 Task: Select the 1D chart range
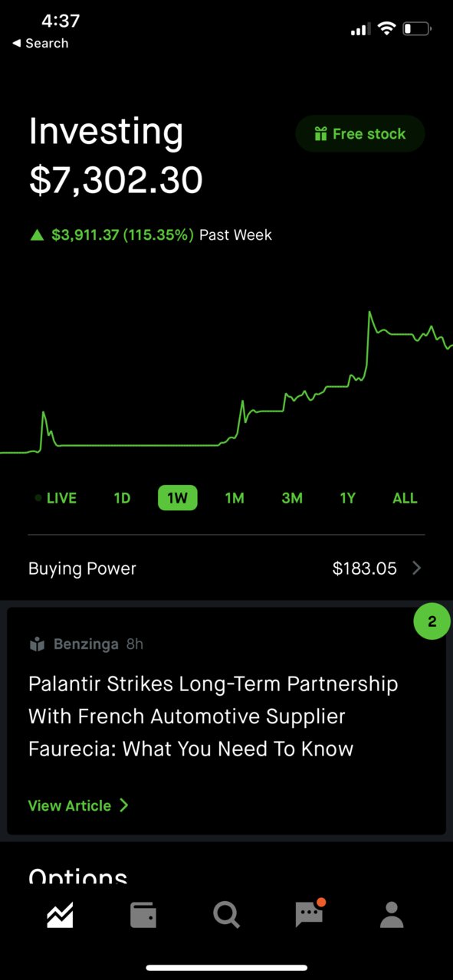point(122,498)
